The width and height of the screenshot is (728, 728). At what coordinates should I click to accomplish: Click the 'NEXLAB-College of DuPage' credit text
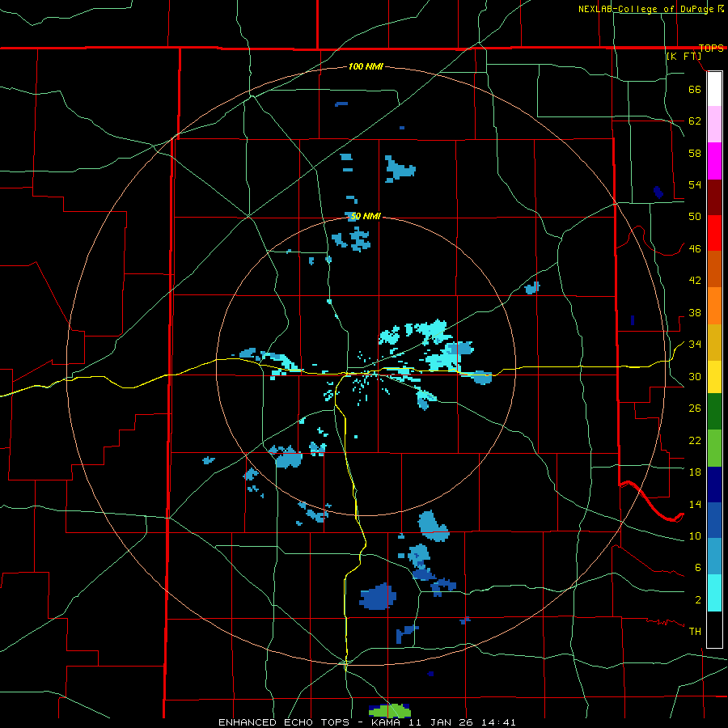coord(647,9)
